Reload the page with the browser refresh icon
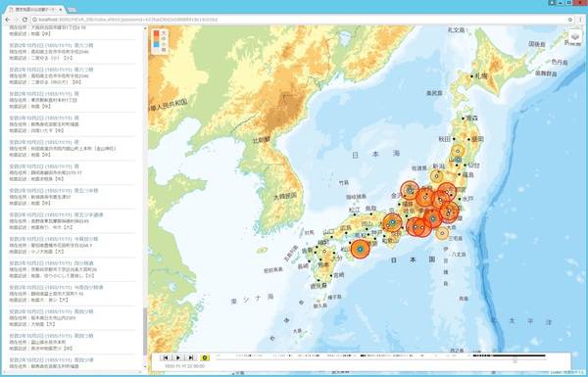Screen dimensions: 588x377 [25, 20]
